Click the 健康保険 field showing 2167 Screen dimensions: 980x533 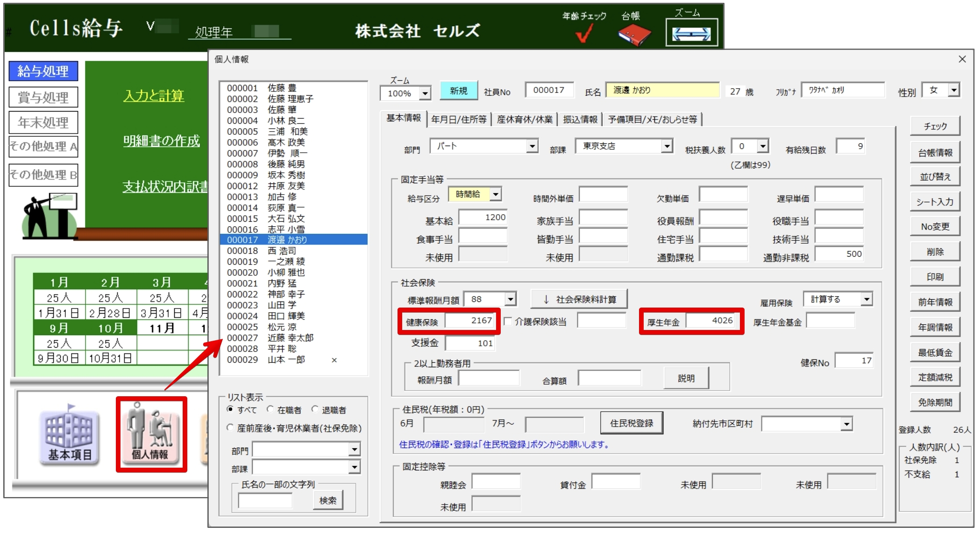click(x=469, y=321)
